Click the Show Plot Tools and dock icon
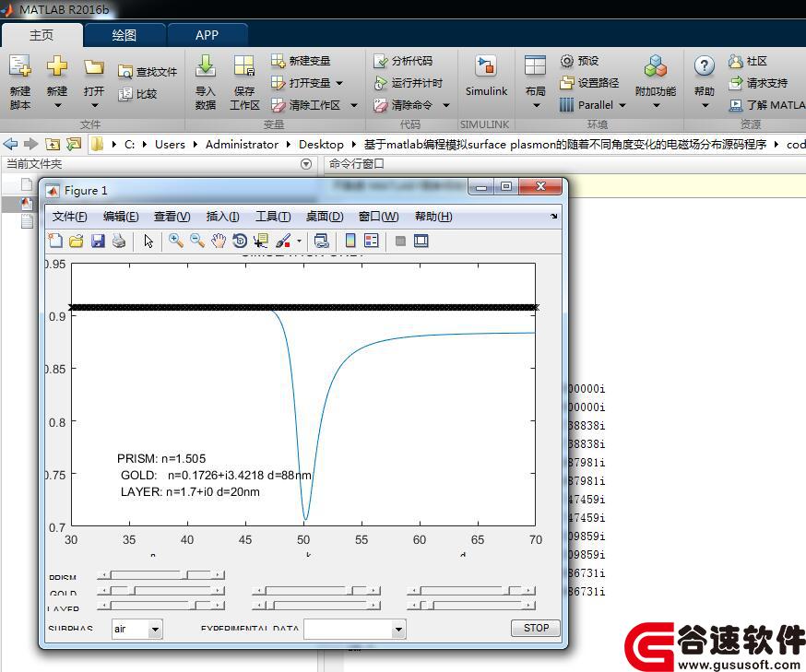806x672 pixels. click(x=421, y=241)
